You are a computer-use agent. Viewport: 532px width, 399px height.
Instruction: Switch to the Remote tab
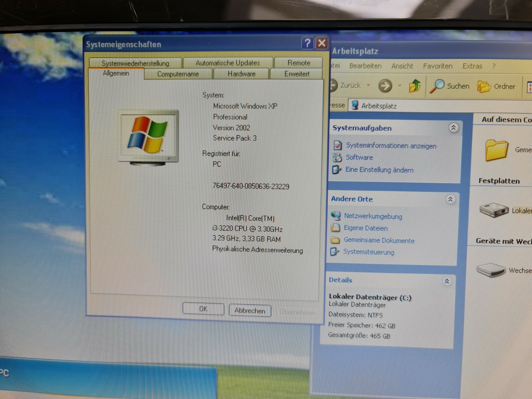299,63
